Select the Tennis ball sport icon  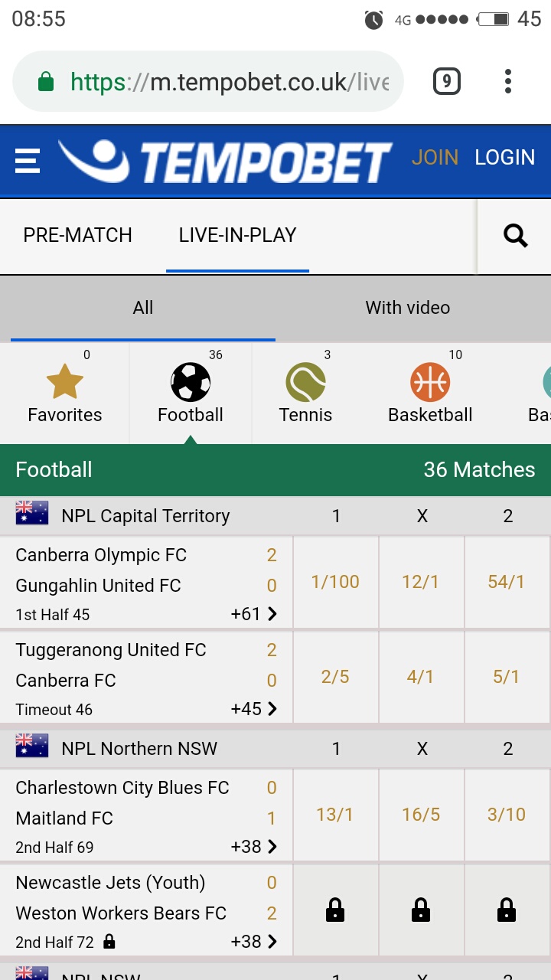(x=305, y=382)
